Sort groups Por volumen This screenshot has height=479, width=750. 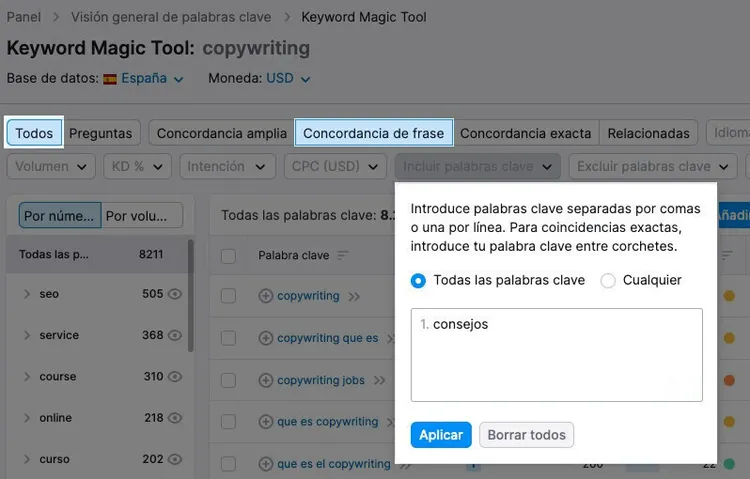point(142,215)
